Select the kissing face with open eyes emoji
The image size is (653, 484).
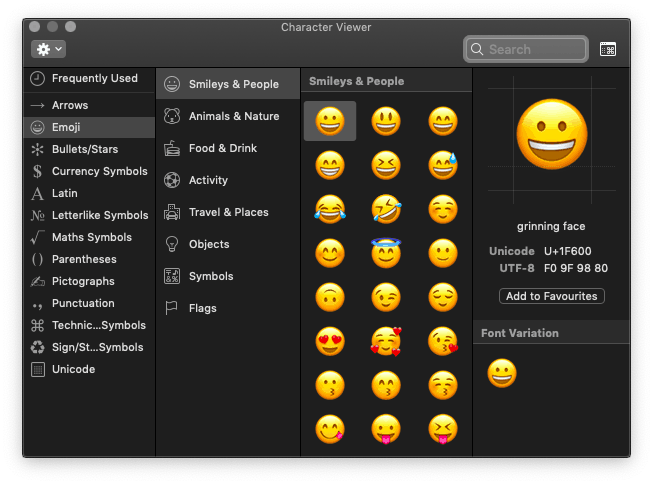click(330, 385)
